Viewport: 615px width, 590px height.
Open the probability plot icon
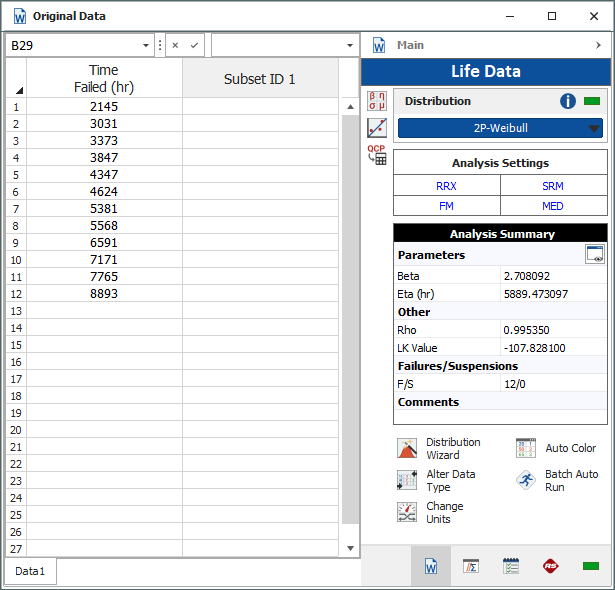[377, 127]
